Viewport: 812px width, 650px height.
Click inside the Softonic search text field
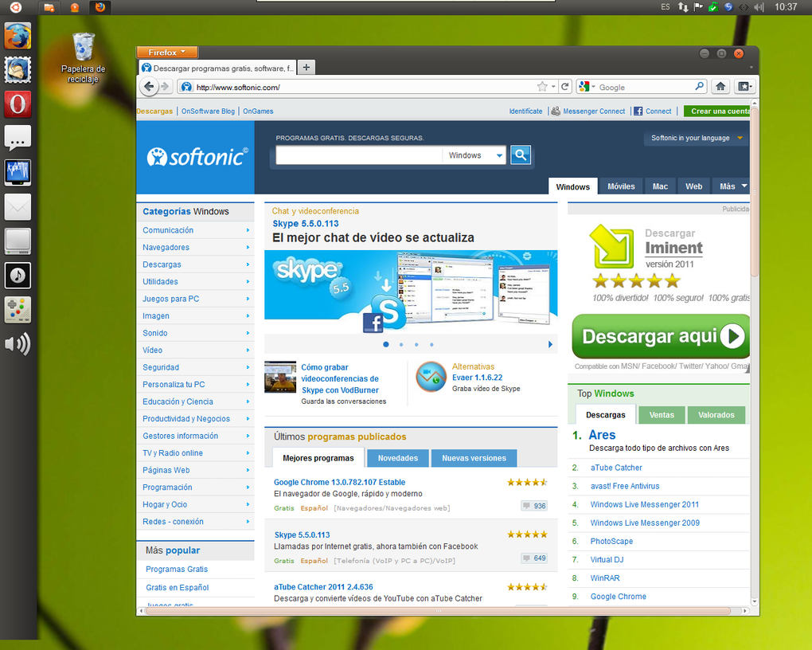coord(359,155)
